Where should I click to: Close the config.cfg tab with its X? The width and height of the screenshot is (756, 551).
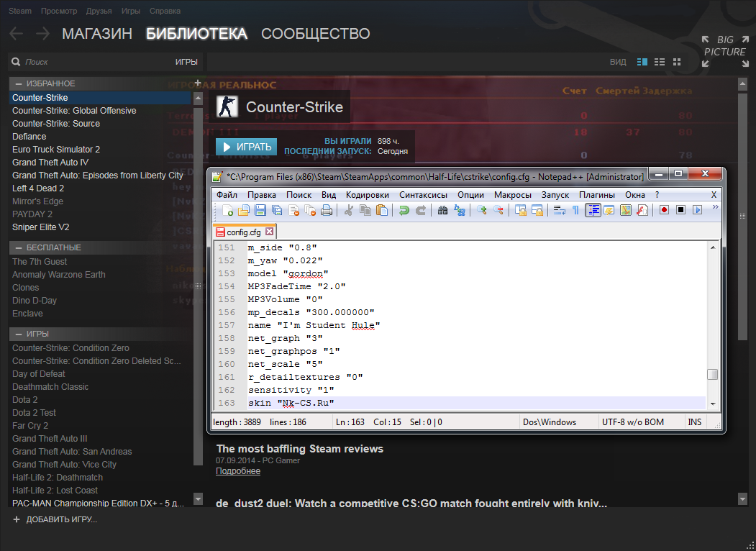270,232
